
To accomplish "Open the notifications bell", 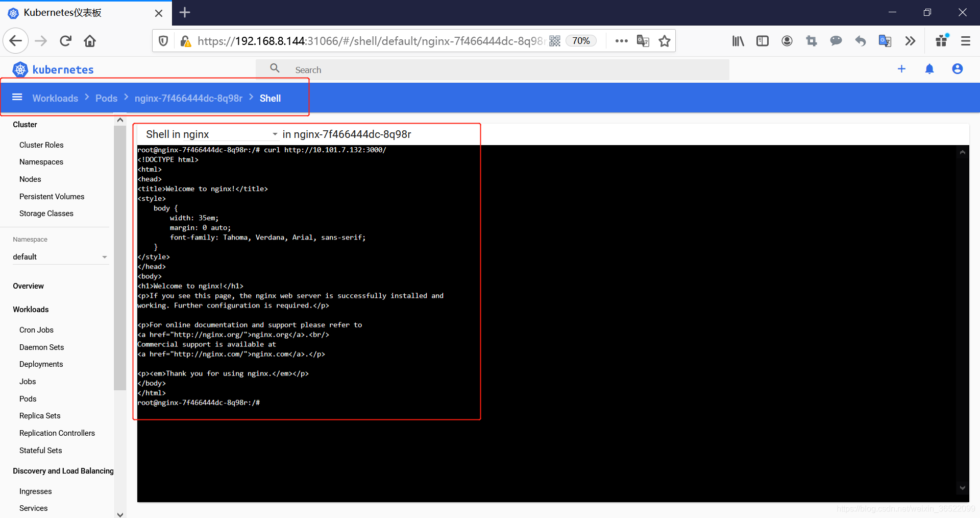I will click(x=929, y=69).
